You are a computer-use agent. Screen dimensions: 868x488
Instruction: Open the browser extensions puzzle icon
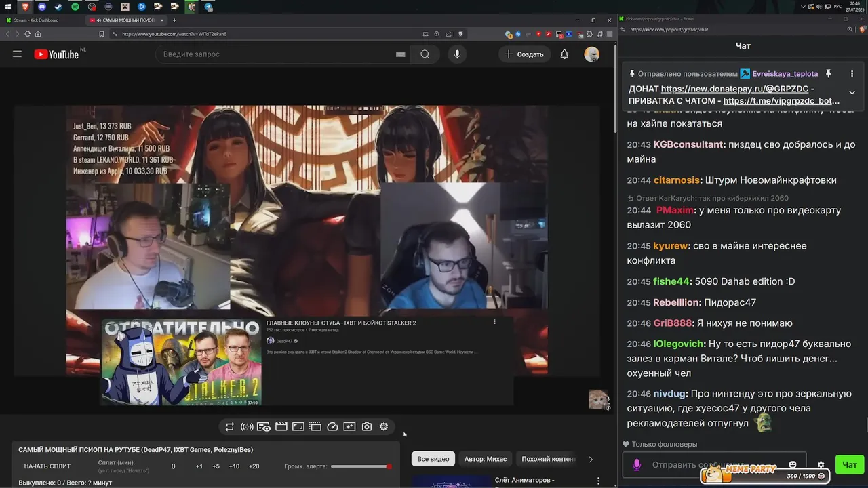(589, 34)
